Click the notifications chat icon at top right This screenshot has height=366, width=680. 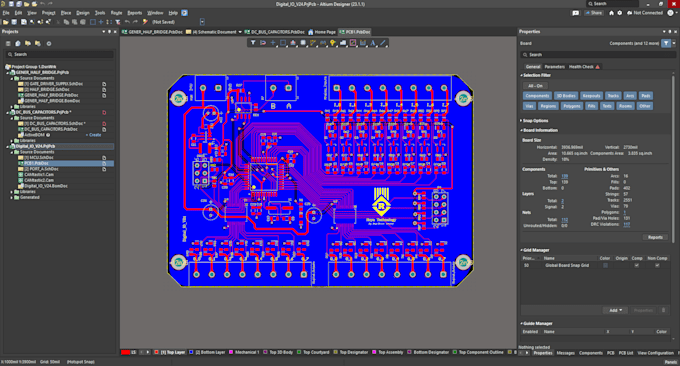tap(575, 13)
